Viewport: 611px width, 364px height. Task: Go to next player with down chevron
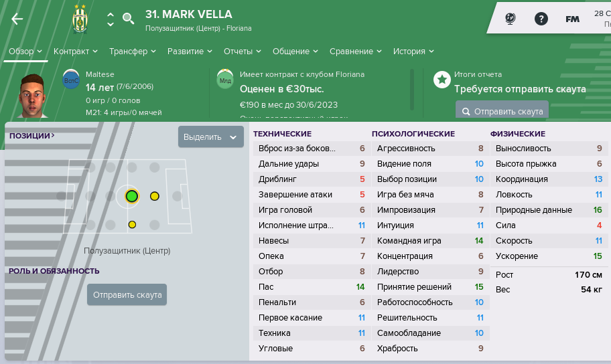pyautogui.click(x=111, y=24)
